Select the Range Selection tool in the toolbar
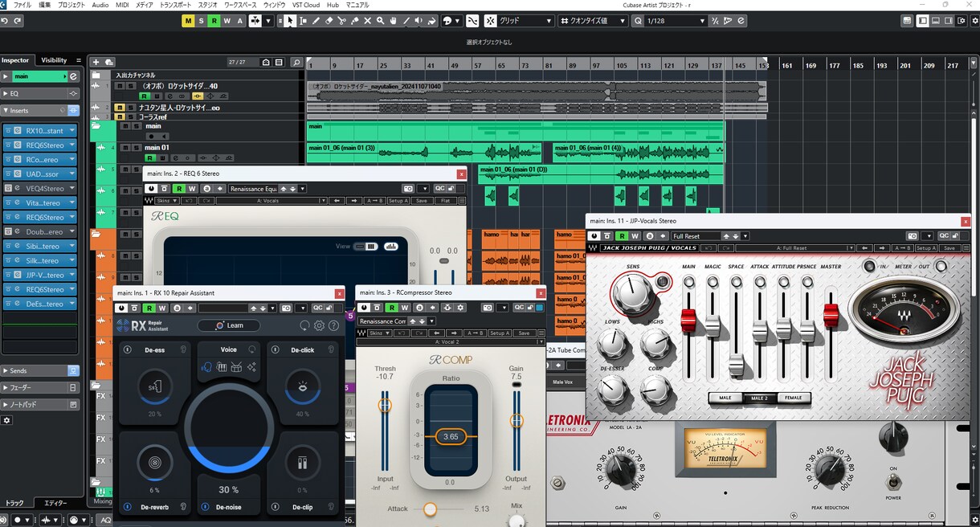Screen dimensions: 980x527 (304, 21)
